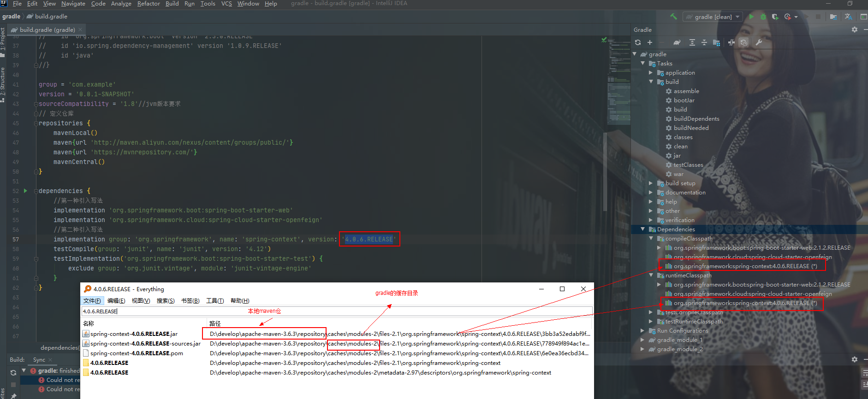
Task: Collapse the Tasks node in Gradle tree
Action: click(x=643, y=63)
